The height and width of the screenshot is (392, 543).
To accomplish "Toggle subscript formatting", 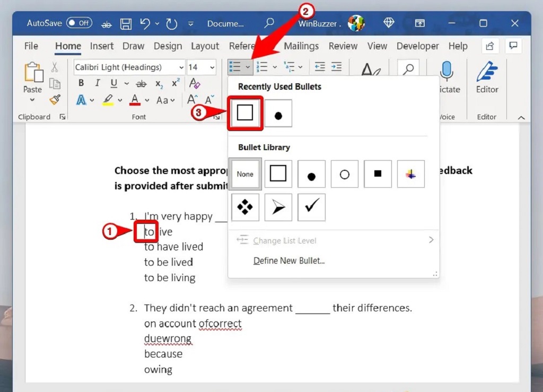I will (159, 83).
